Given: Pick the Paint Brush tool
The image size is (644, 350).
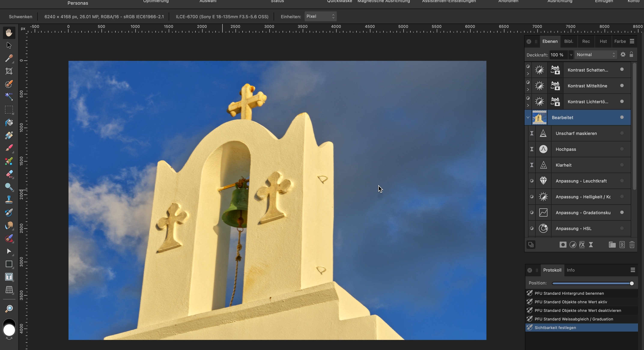Looking at the screenshot, I should tap(9, 148).
